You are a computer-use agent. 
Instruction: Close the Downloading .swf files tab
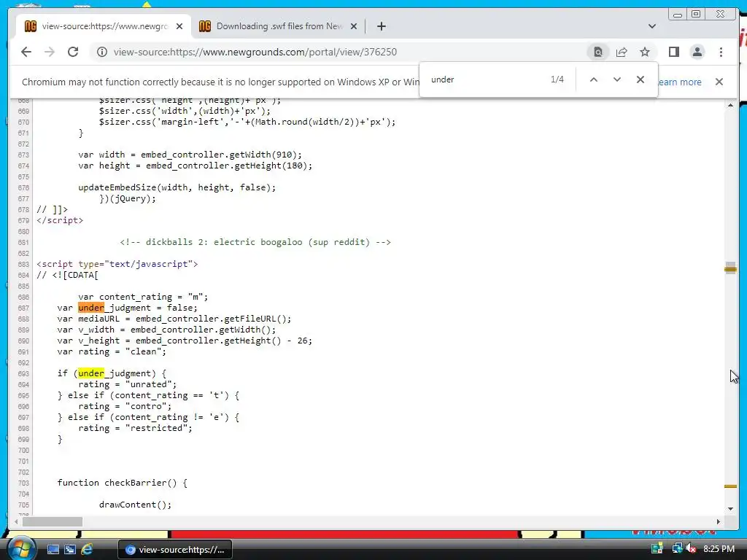coord(354,26)
